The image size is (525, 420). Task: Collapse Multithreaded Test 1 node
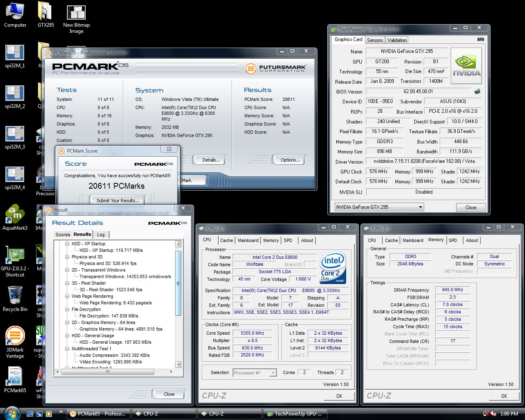[x=67, y=349]
